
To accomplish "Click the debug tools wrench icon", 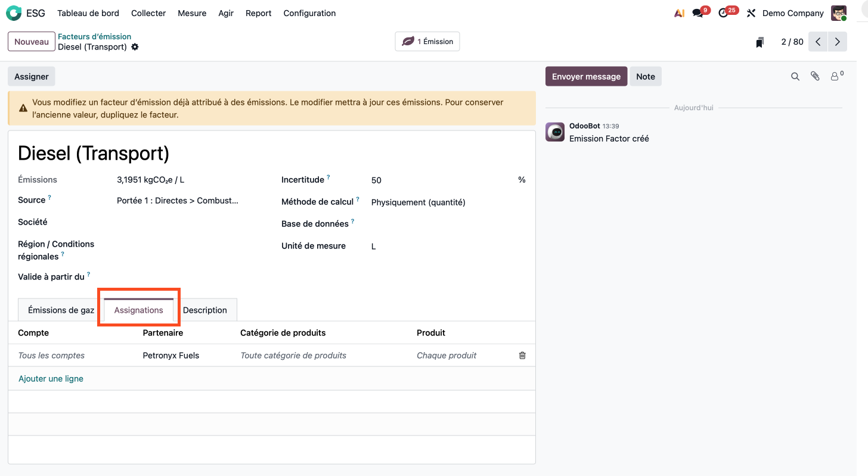I will 751,13.
